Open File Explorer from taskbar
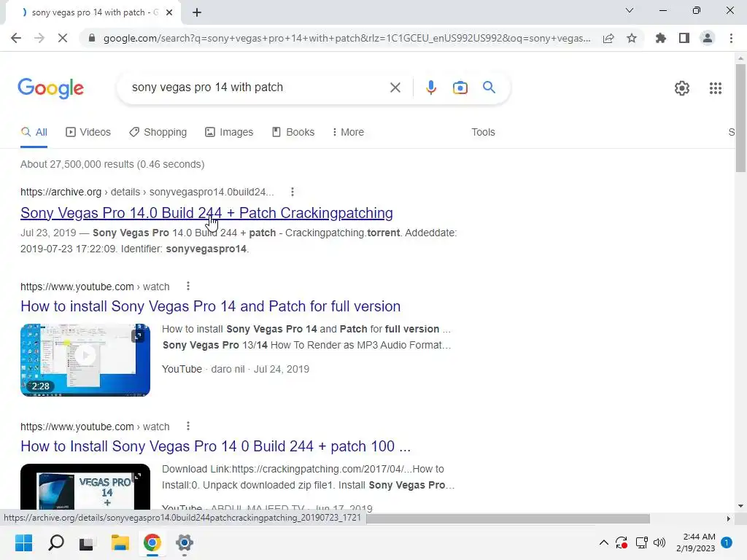 coord(120,542)
